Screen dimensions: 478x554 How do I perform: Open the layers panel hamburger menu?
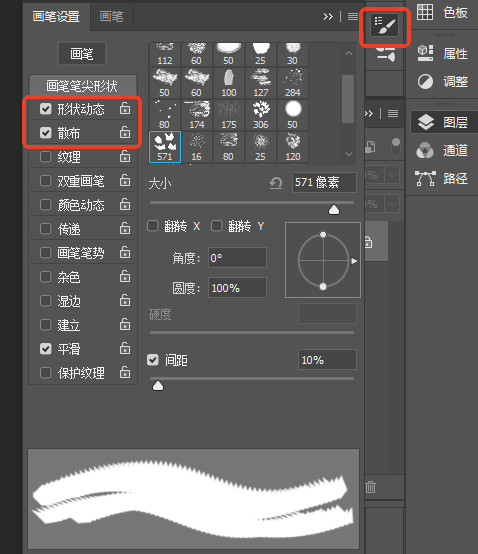393,113
